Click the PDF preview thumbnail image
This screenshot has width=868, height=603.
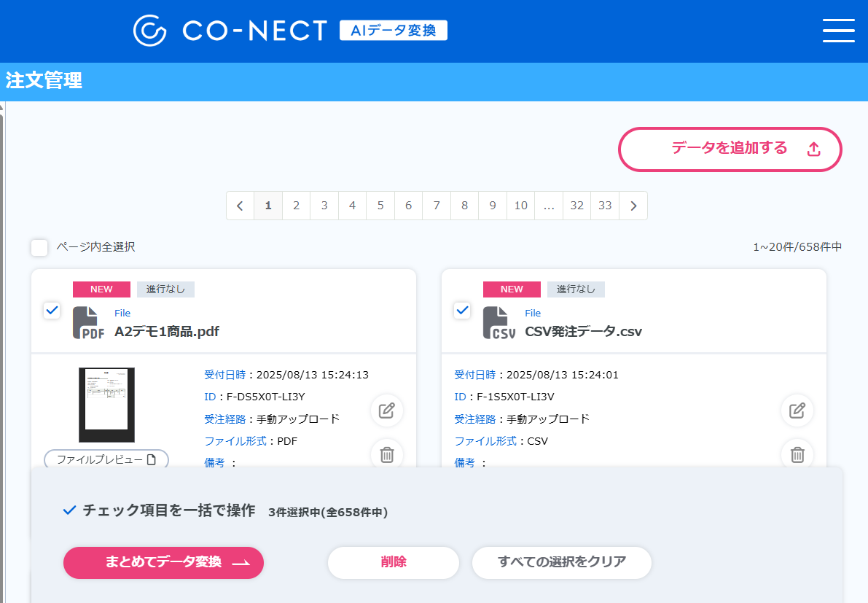[x=106, y=404]
